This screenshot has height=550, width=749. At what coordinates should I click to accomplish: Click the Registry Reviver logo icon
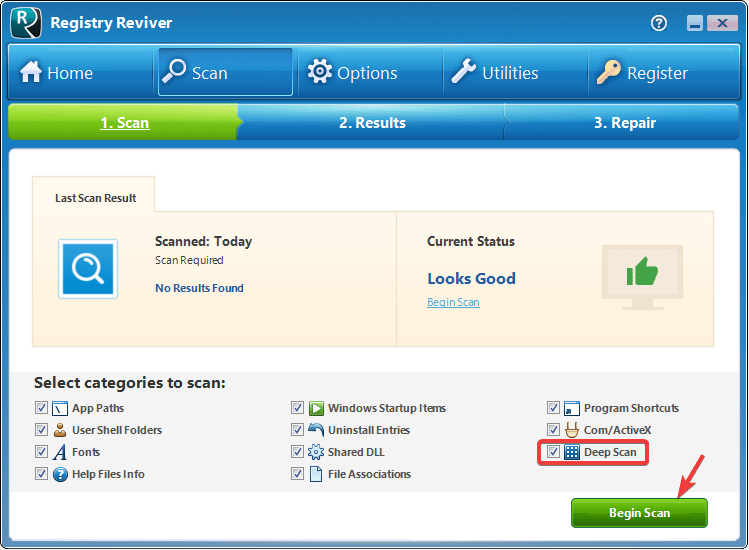pyautogui.click(x=26, y=22)
